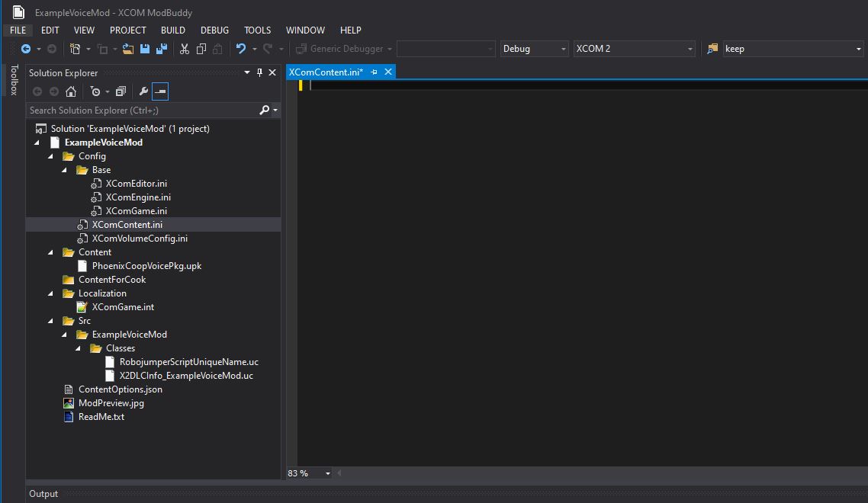
Task: Open the Debug configuration dropdown
Action: [x=534, y=49]
